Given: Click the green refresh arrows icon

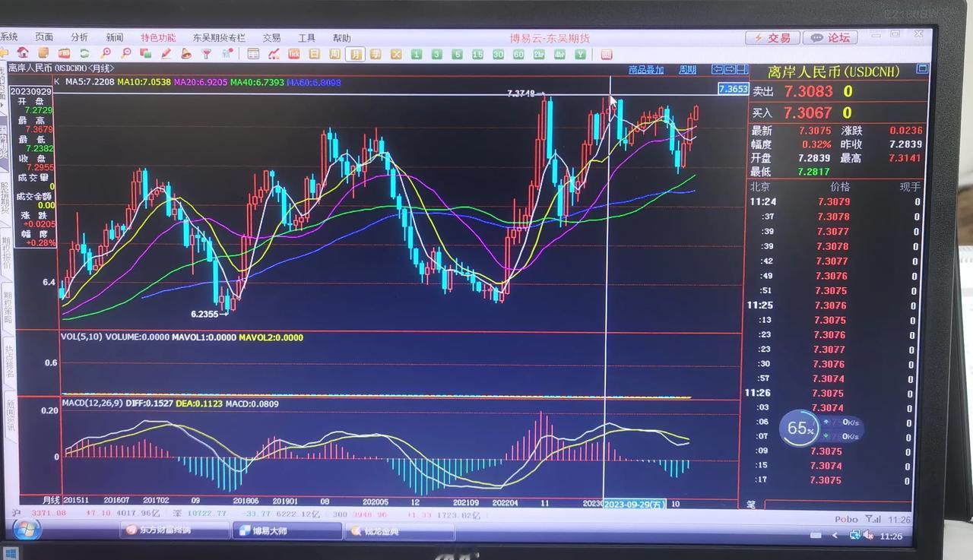Looking at the screenshot, I should point(84,53).
